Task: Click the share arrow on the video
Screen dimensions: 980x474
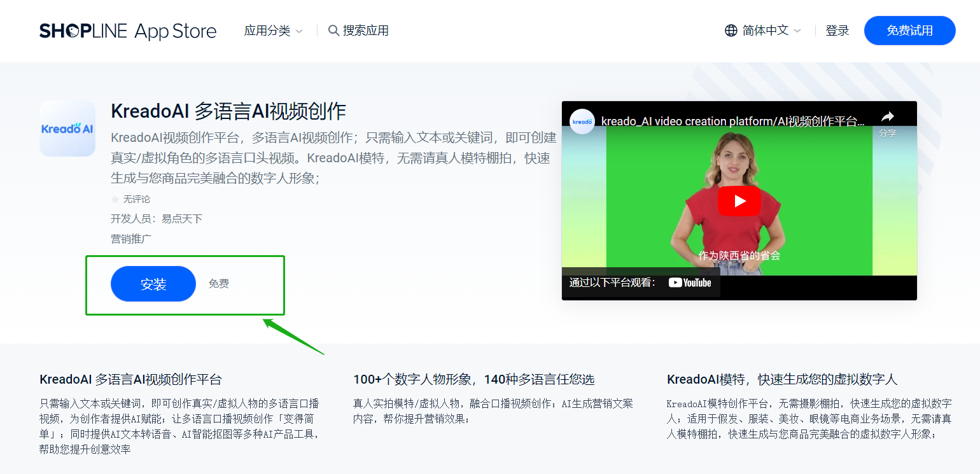Action: pos(887,116)
